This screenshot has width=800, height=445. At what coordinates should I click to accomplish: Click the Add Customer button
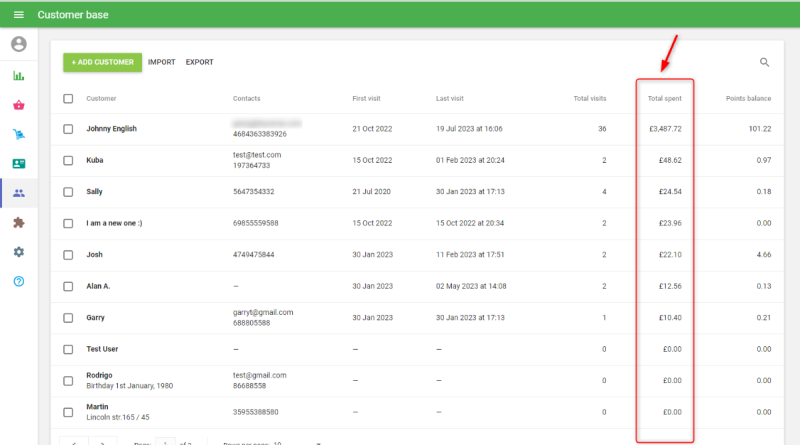point(102,62)
